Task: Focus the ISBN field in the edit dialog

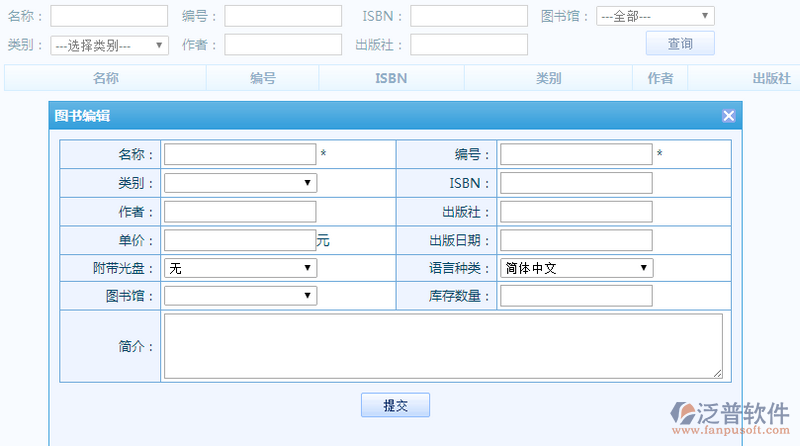Action: click(x=576, y=183)
